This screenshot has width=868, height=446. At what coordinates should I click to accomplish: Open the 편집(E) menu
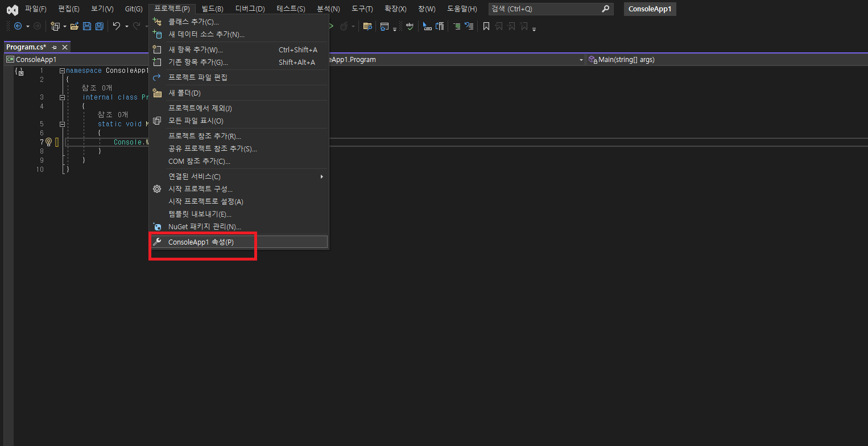point(69,9)
